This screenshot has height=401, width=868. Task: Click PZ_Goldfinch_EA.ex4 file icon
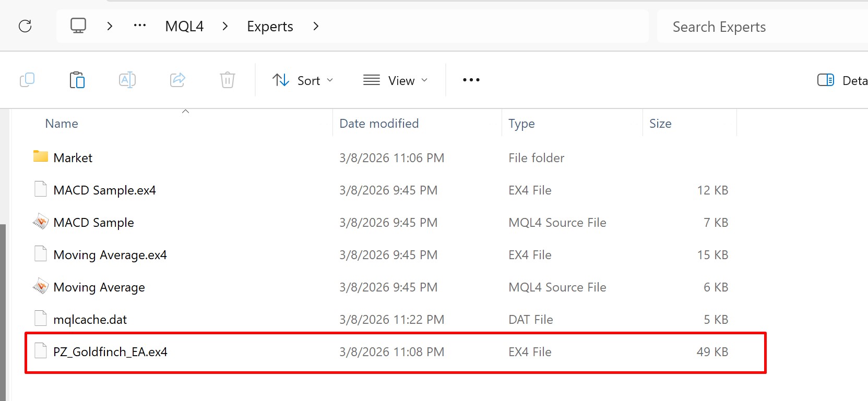(41, 350)
